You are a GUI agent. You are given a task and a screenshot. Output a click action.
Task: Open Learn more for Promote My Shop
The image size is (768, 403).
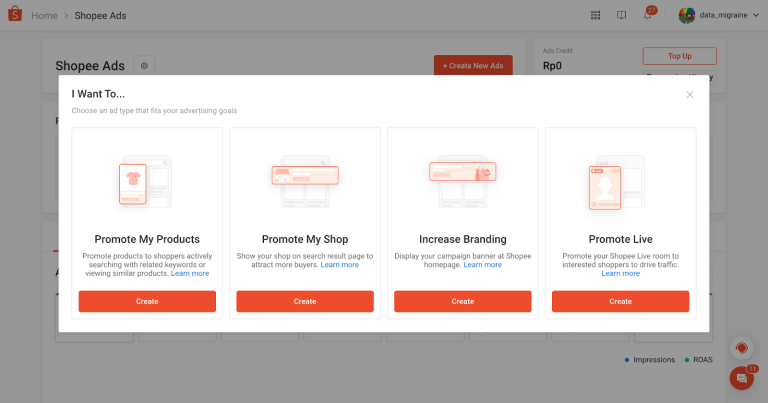pos(340,265)
